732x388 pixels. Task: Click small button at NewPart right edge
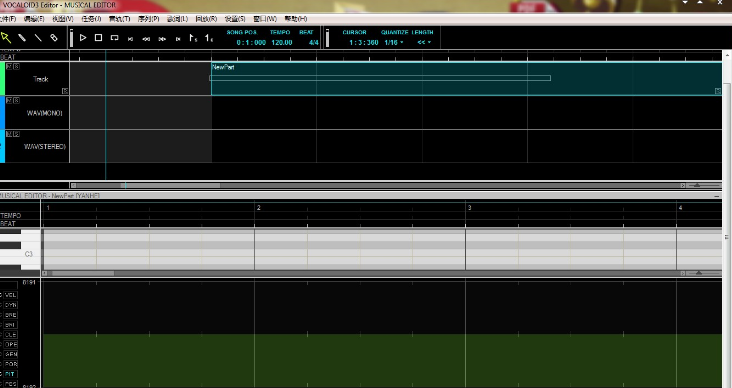pos(718,91)
